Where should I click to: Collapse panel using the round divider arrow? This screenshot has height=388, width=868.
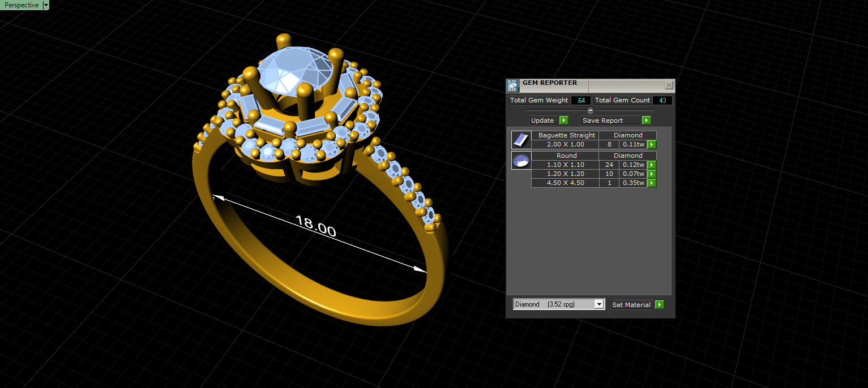[591, 110]
